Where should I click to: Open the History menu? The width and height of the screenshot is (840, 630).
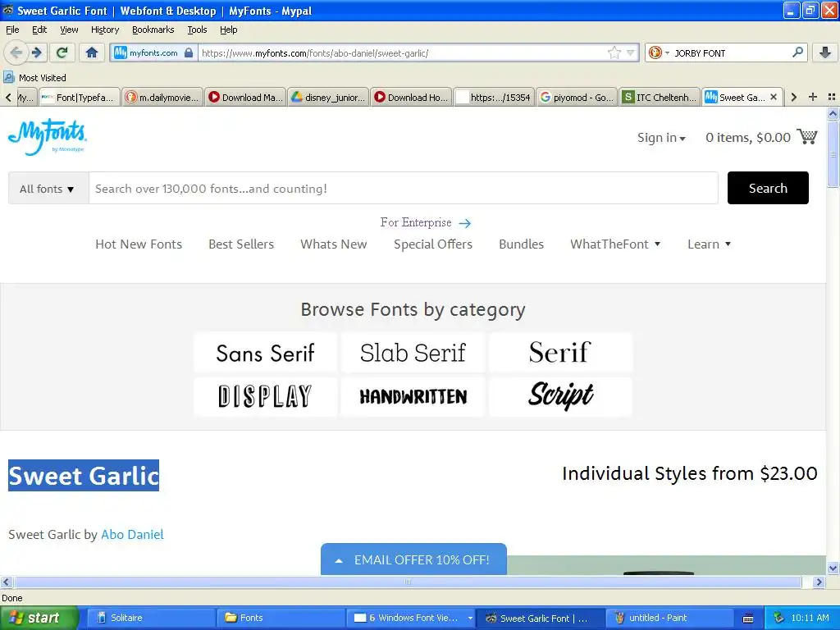pyautogui.click(x=105, y=30)
